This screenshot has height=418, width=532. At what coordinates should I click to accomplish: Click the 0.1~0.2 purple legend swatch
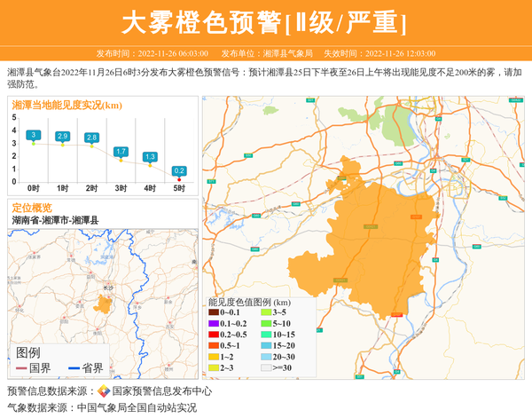pos(214,323)
